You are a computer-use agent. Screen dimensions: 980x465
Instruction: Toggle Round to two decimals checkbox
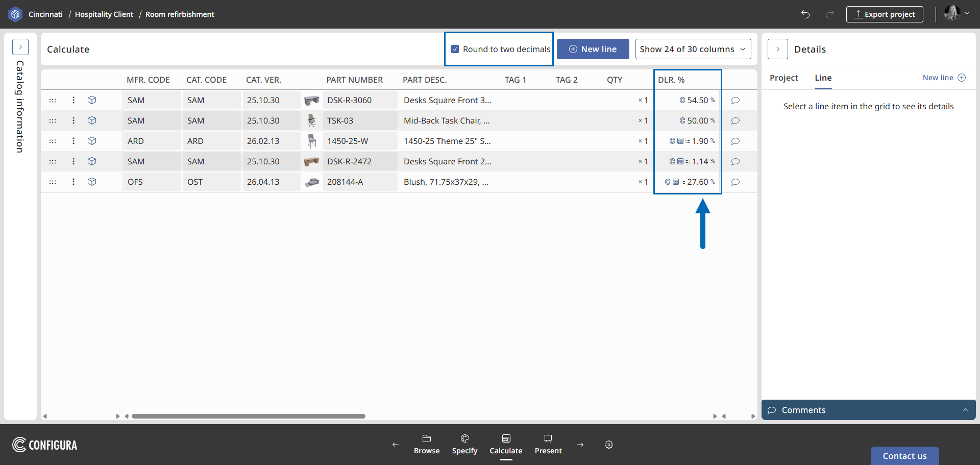tap(455, 49)
